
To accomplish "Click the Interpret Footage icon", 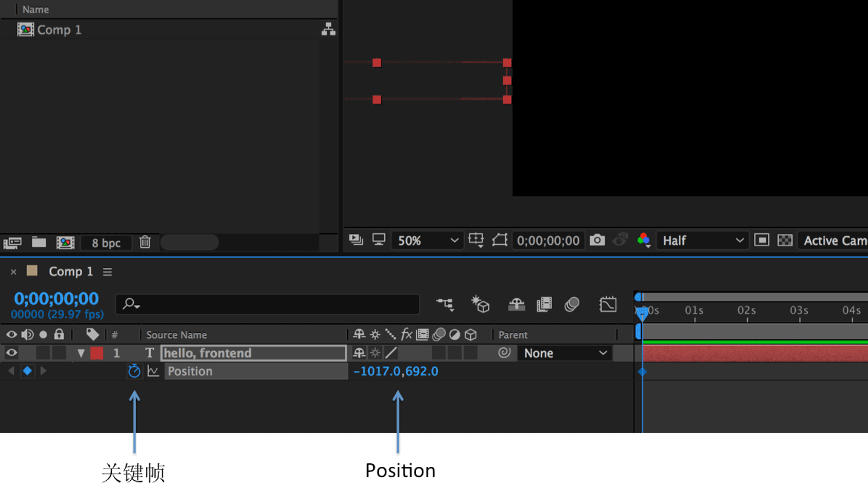I will point(12,242).
